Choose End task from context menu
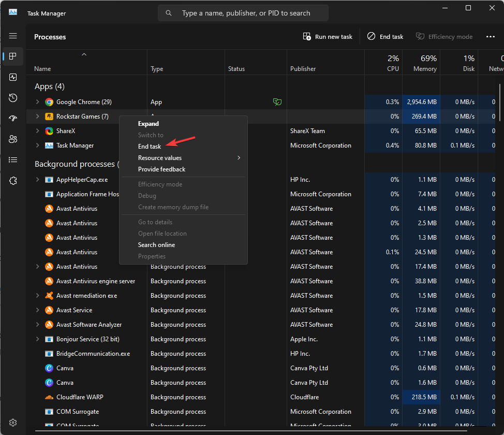This screenshot has height=435, width=504. [x=183, y=147]
